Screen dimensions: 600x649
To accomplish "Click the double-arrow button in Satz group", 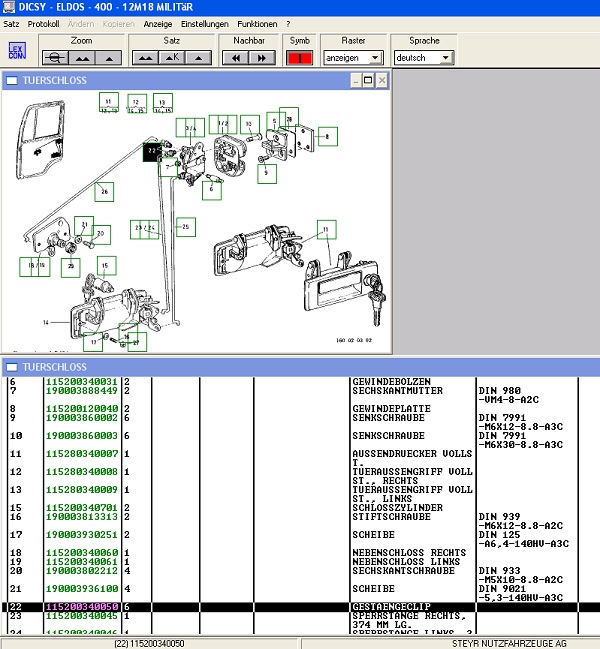I will coord(147,58).
